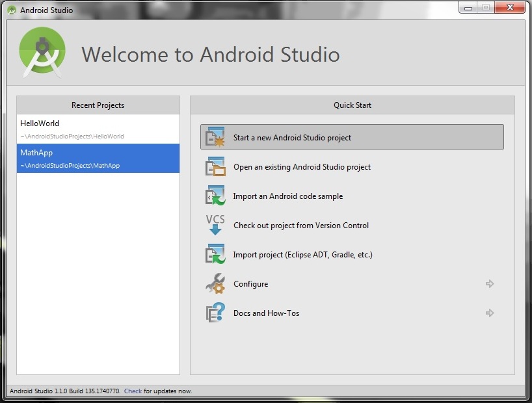Image resolution: width=532 pixels, height=403 pixels.
Task: Open Docs and How-Tos
Action: coord(266,313)
